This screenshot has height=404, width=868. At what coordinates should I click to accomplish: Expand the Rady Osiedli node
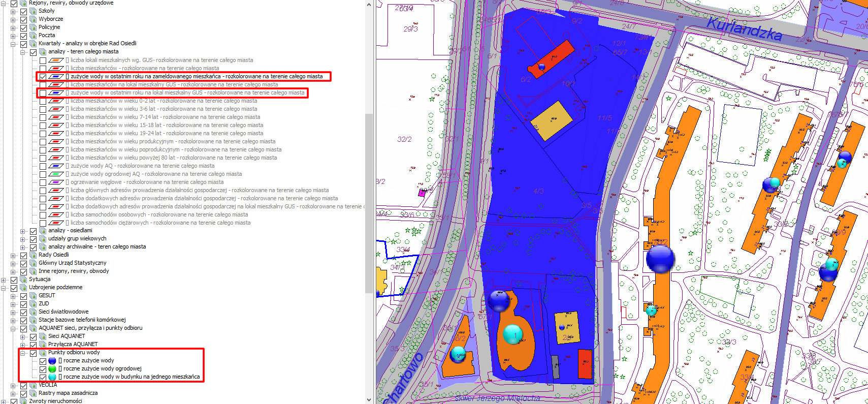click(x=13, y=255)
